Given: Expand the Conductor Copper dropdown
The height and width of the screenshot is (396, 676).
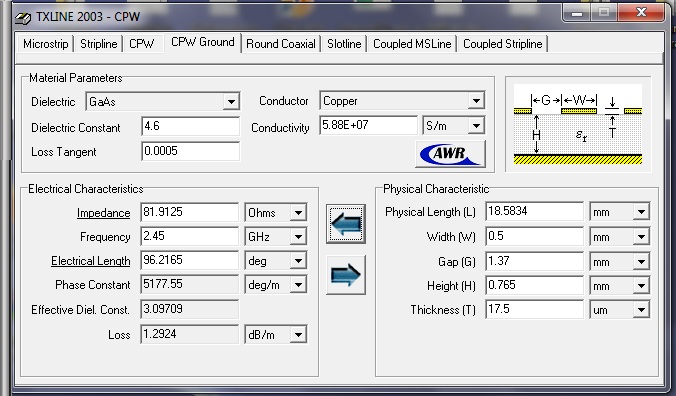Looking at the screenshot, I should point(476,101).
